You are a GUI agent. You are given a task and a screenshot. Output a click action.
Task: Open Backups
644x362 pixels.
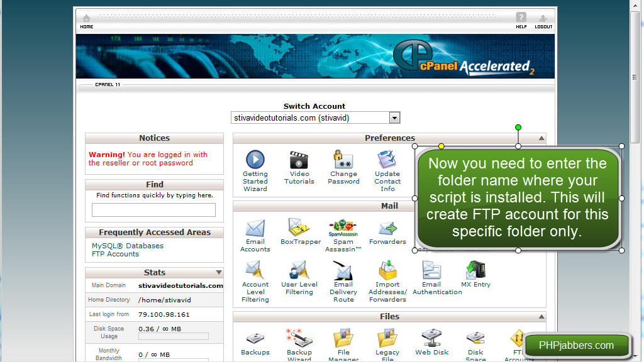pos(255,343)
